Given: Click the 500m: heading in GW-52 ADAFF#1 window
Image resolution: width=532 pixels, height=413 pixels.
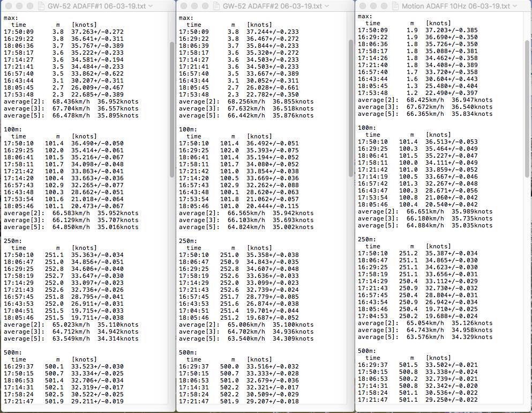Looking at the screenshot, I should tap(14, 352).
